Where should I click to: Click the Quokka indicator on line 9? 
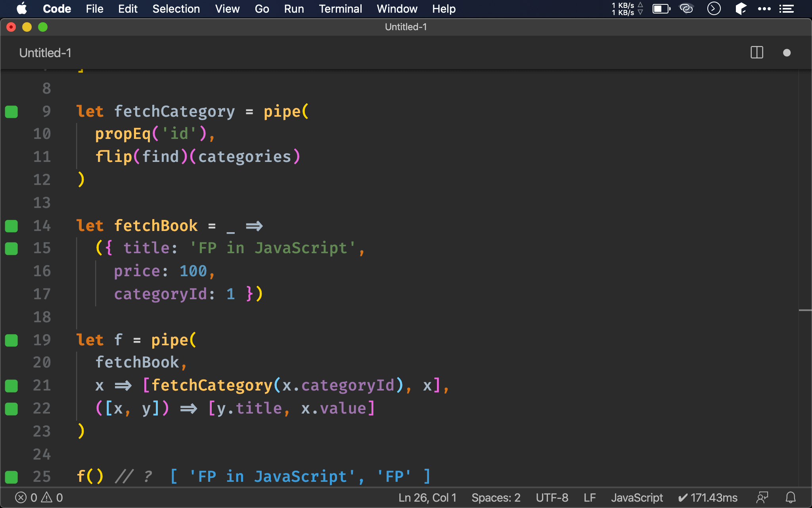coord(11,112)
